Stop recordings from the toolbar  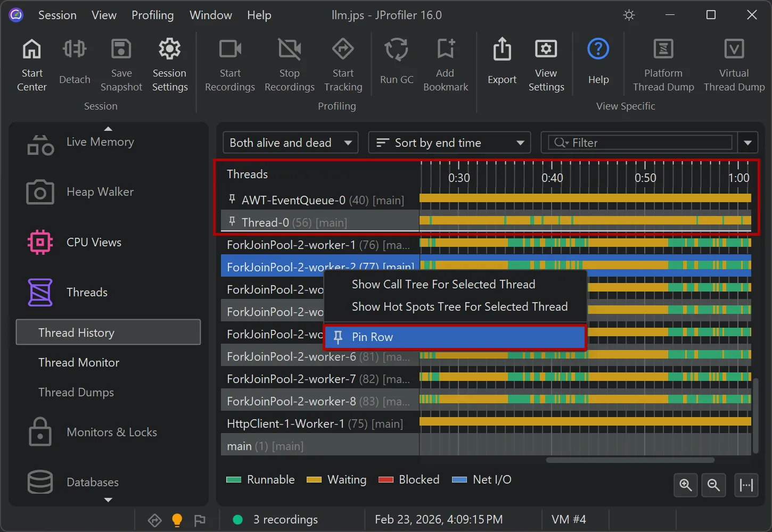coord(289,64)
